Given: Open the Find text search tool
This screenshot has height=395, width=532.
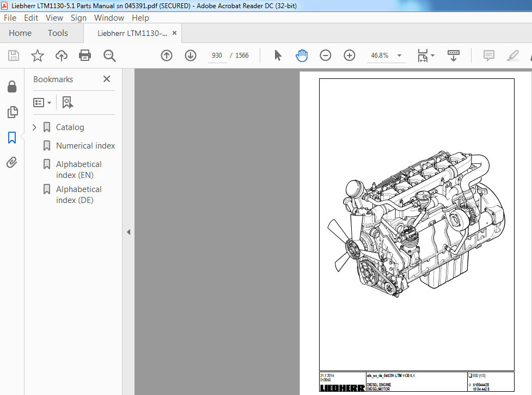Looking at the screenshot, I should pos(109,55).
